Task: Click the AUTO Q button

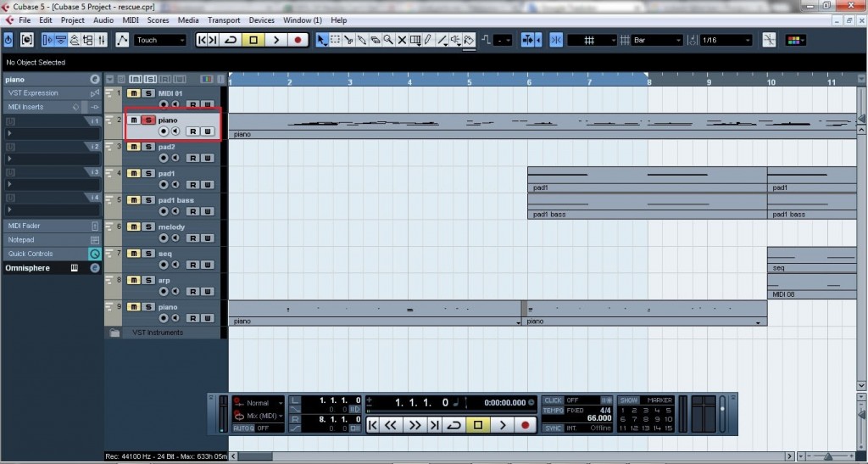Action: (x=243, y=428)
